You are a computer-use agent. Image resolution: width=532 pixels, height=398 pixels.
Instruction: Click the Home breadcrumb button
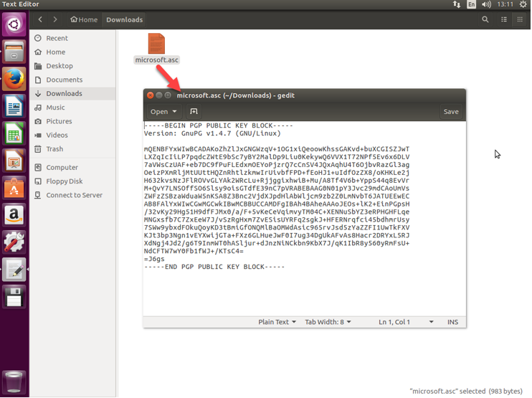pyautogui.click(x=84, y=19)
